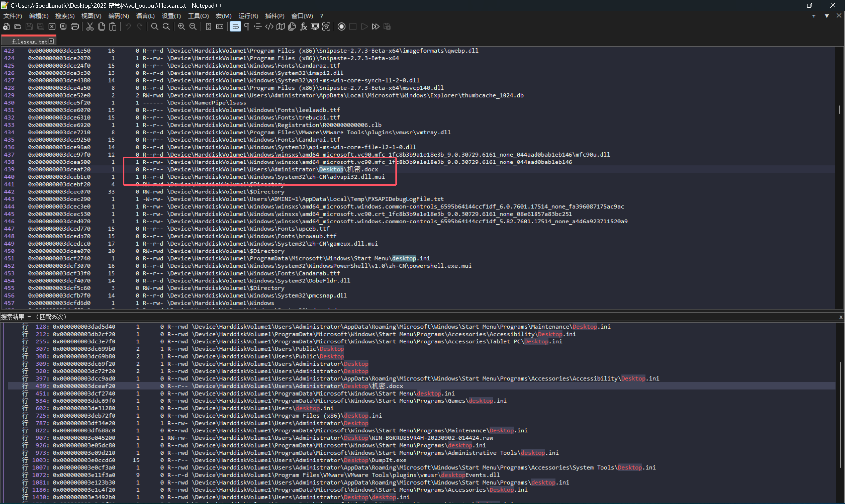This screenshot has height=504, width=845.
Task: Open the 编辑(E) menu
Action: (39, 16)
